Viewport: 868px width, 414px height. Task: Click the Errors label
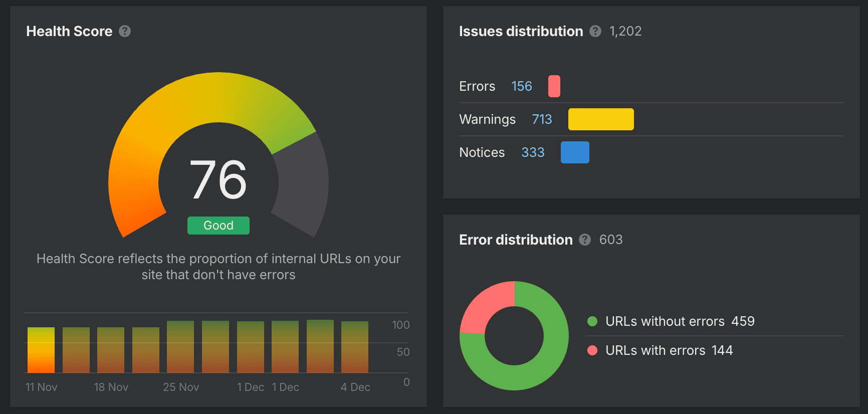pyautogui.click(x=477, y=86)
